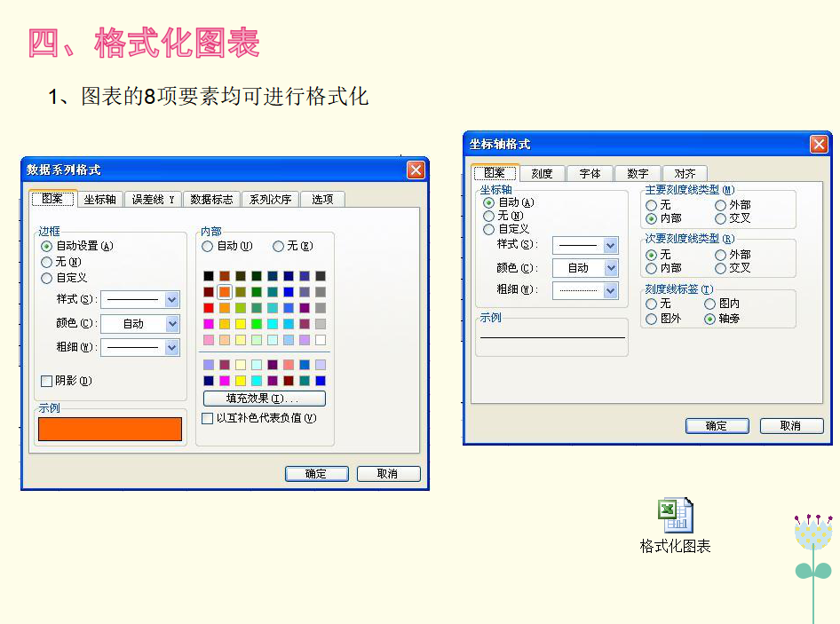Switch to 选项 tab

point(322,199)
